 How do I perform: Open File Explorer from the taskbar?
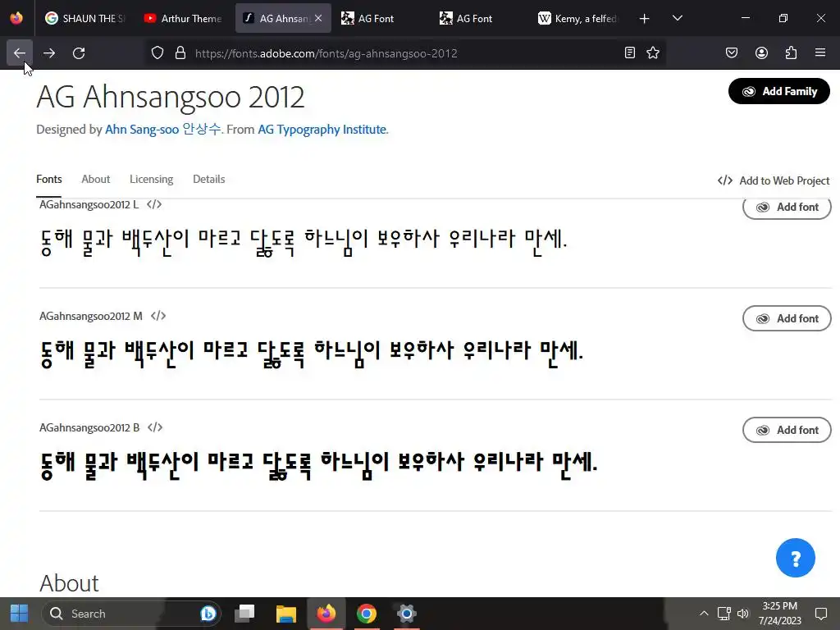point(286,614)
